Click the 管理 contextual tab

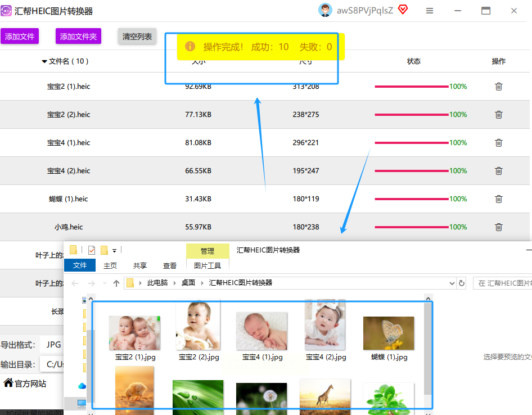[208, 251]
